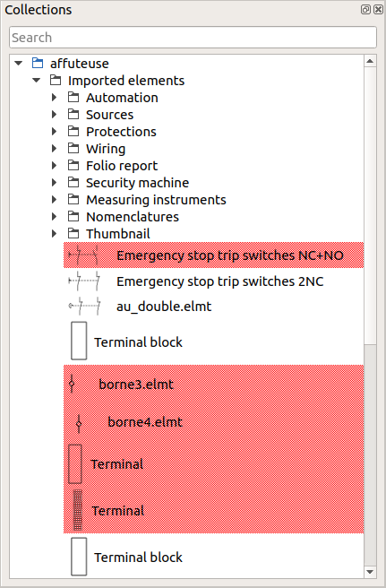Click the scrollbar down arrow

click(x=370, y=572)
